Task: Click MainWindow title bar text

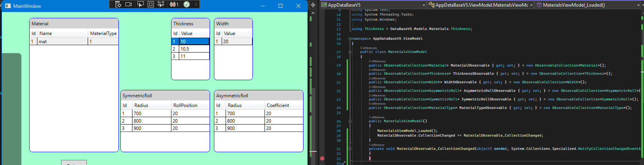Action: tap(27, 6)
